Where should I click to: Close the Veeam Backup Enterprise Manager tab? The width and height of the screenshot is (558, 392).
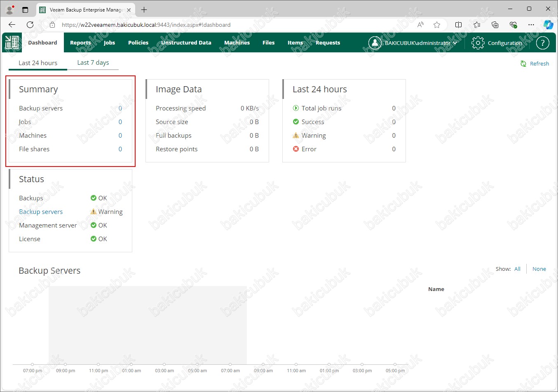(129, 10)
